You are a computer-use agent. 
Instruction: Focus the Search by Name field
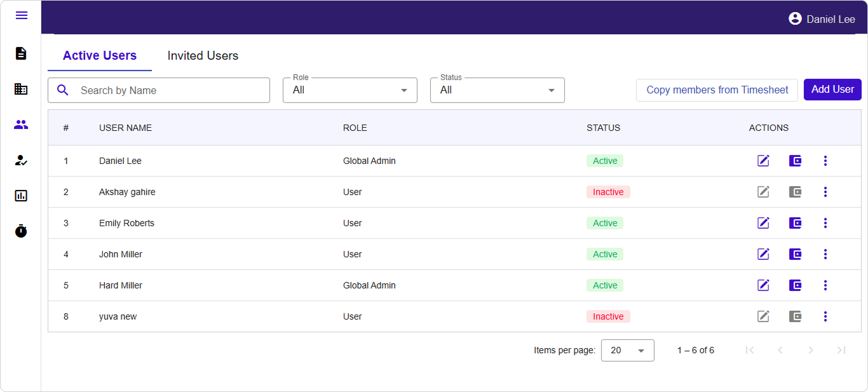pyautogui.click(x=168, y=90)
